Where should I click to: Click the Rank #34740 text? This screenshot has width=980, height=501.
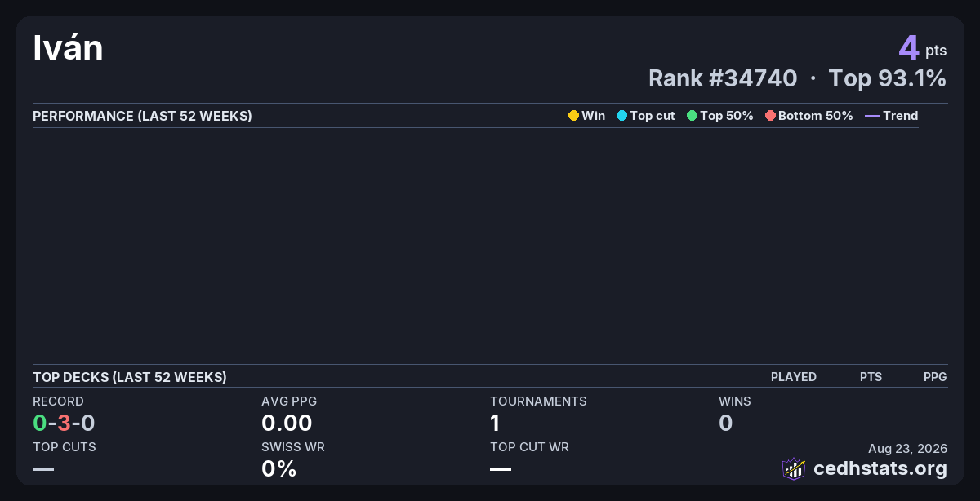point(723,78)
